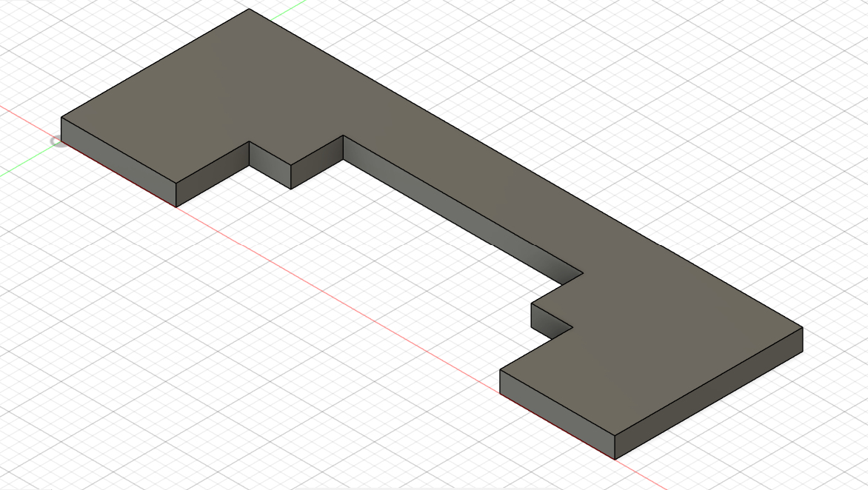The width and height of the screenshot is (868, 490).
Task: Click the origin point marker
Action: click(x=56, y=141)
